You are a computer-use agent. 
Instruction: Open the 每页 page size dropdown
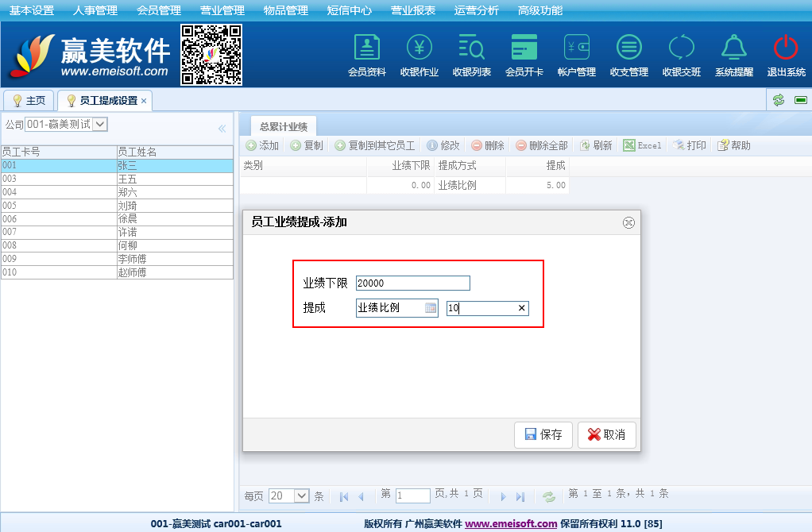pyautogui.click(x=301, y=495)
